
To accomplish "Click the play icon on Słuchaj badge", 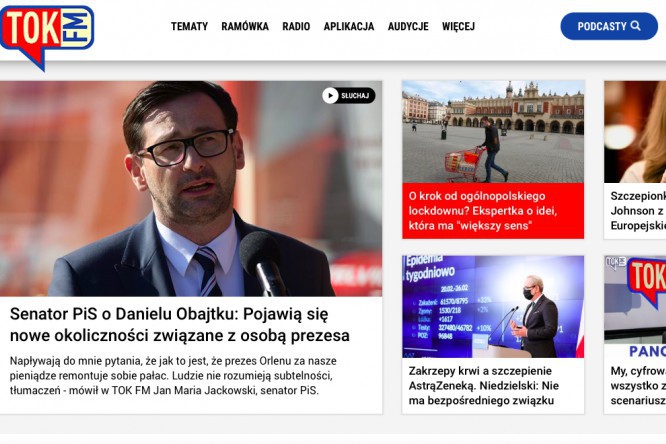I will (x=330, y=96).
